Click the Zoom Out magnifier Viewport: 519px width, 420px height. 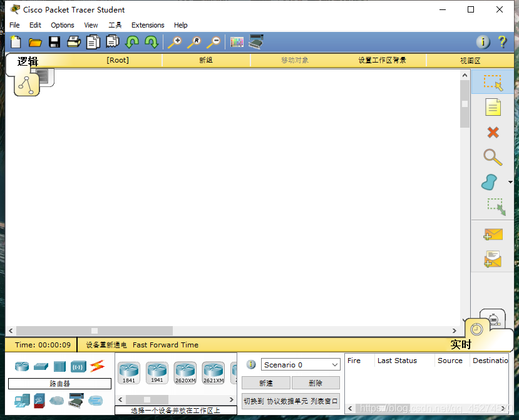coord(214,43)
